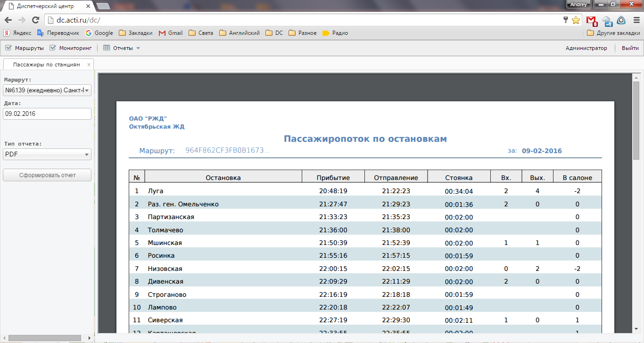Bookmark this page with the star
The height and width of the screenshot is (343, 644).
coord(576,20)
